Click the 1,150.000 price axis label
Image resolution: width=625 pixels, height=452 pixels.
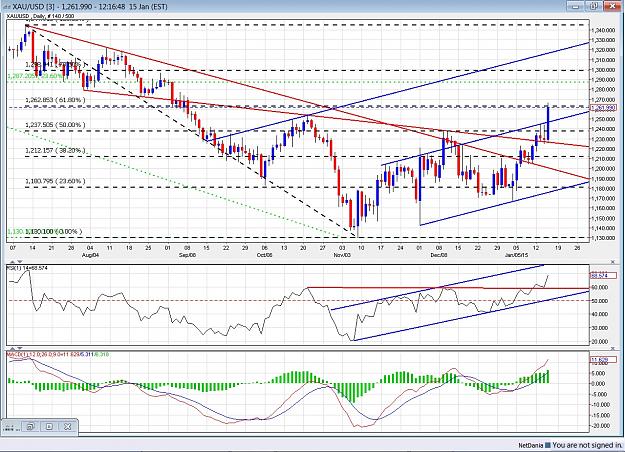tap(602, 219)
